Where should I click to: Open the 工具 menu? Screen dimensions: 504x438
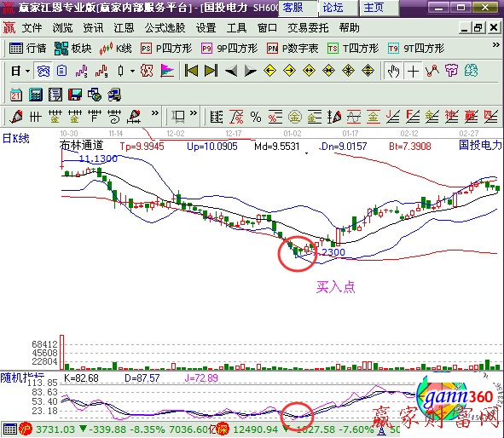coord(236,28)
